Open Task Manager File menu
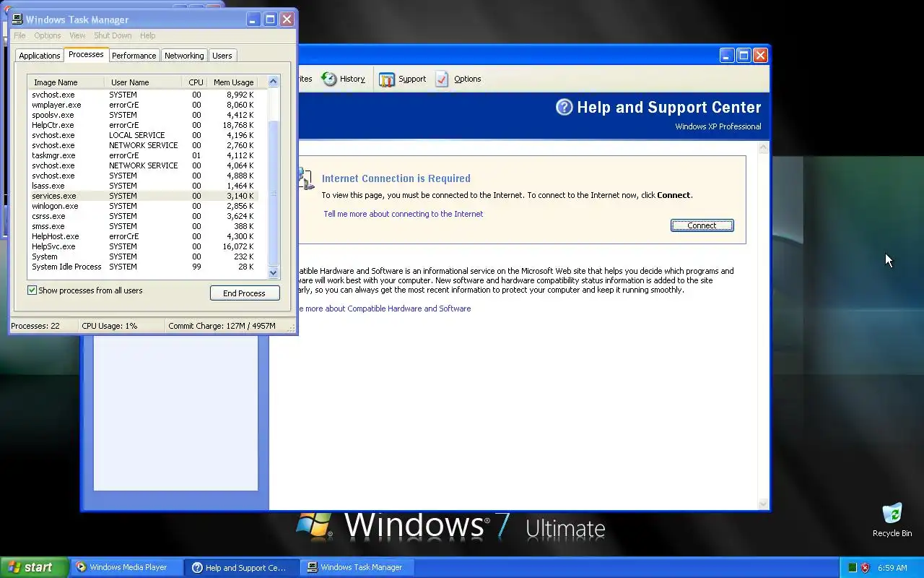This screenshot has height=578, width=924. click(19, 35)
